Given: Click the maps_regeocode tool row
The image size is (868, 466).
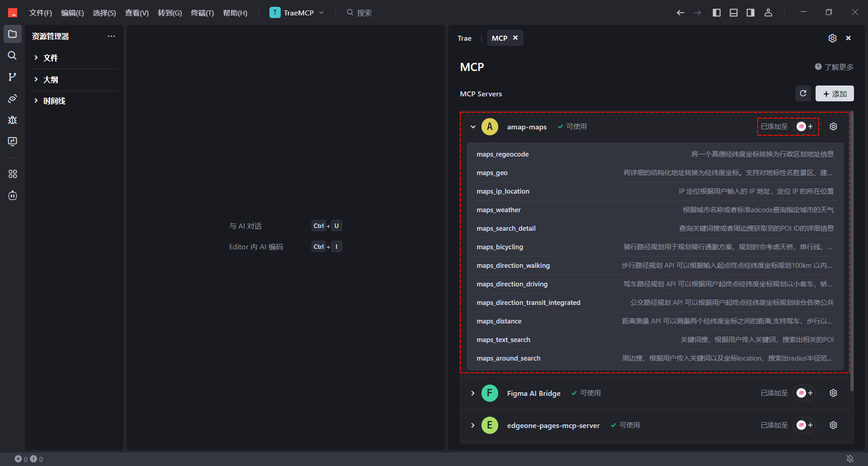Looking at the screenshot, I should pos(655,154).
